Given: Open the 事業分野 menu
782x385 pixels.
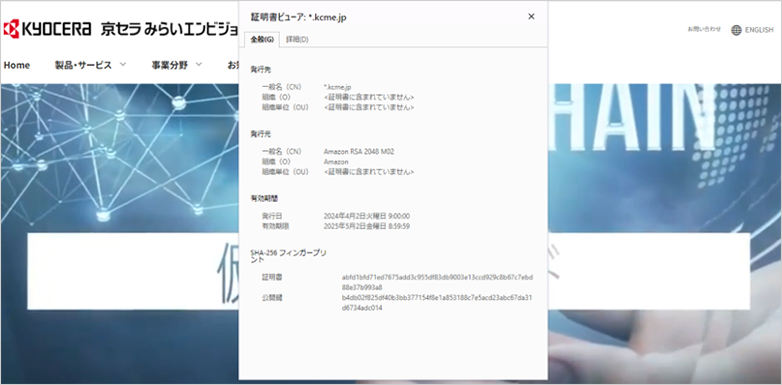Looking at the screenshot, I should [x=170, y=65].
